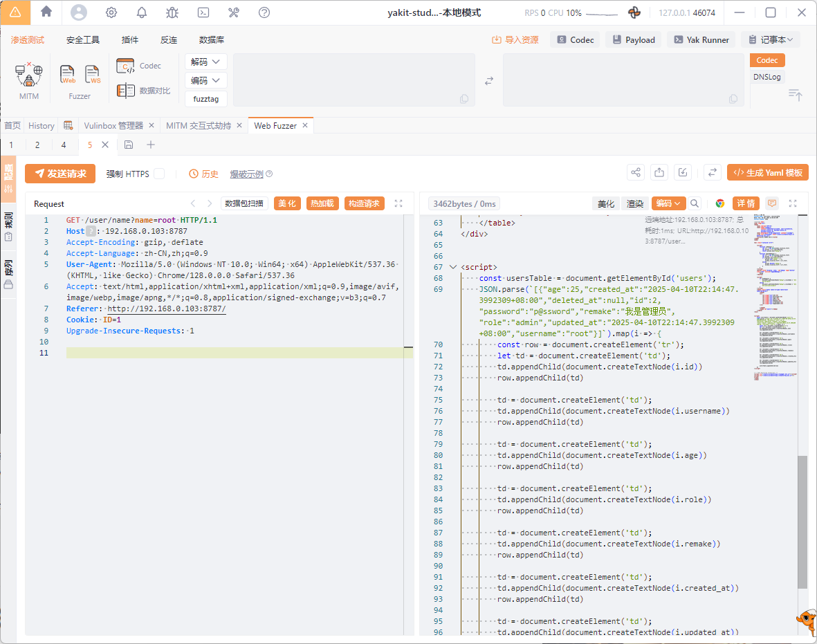Search the response with magnifier icon
The image size is (817, 644).
[695, 203]
